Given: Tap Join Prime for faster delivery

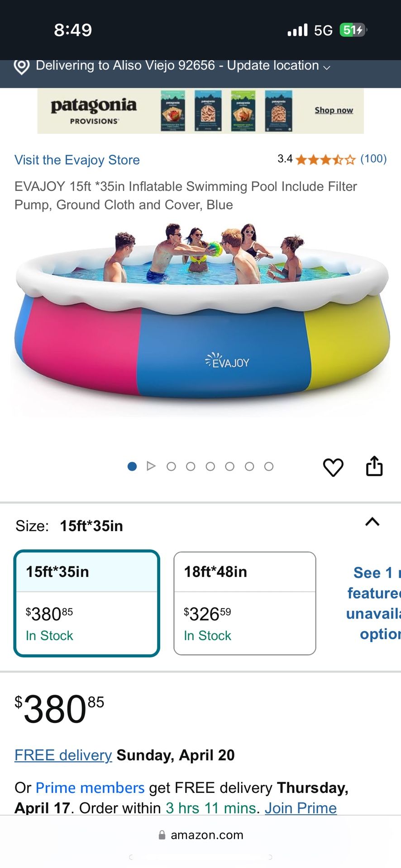Looking at the screenshot, I should click(x=300, y=808).
